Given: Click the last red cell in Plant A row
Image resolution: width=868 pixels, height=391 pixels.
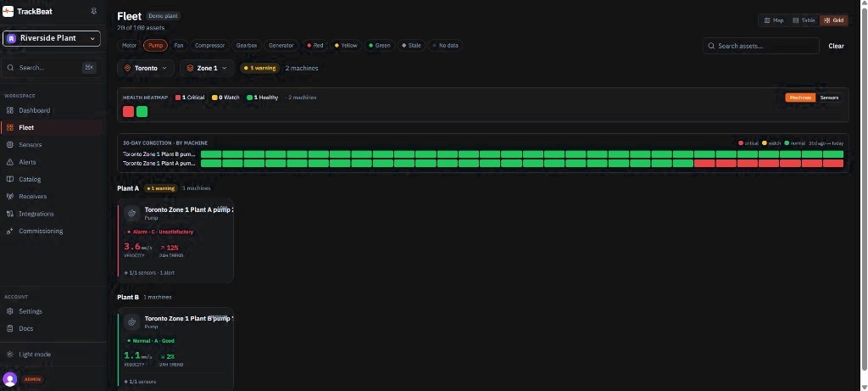Looking at the screenshot, I should (x=833, y=164).
